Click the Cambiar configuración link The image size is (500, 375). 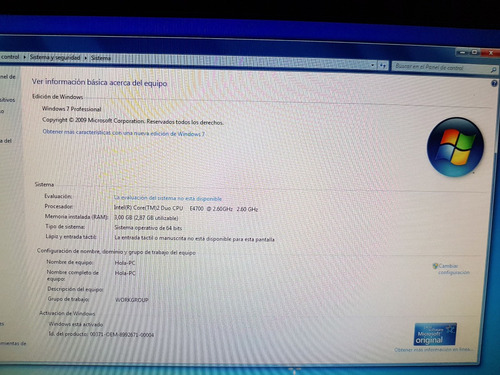coord(454,269)
